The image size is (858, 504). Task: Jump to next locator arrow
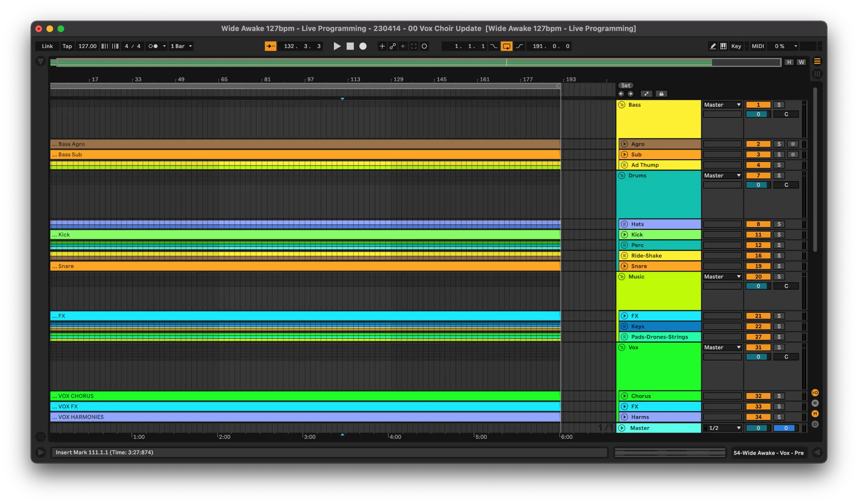[630, 94]
